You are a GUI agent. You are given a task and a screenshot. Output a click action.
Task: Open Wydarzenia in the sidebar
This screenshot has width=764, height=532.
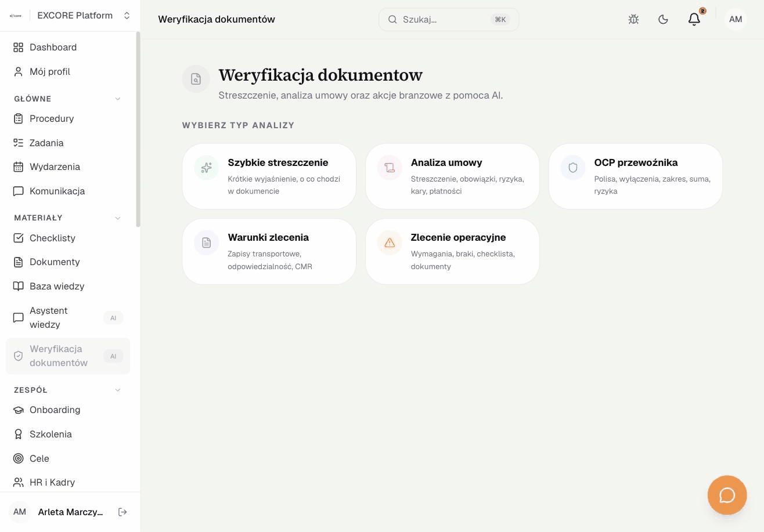[68, 167]
